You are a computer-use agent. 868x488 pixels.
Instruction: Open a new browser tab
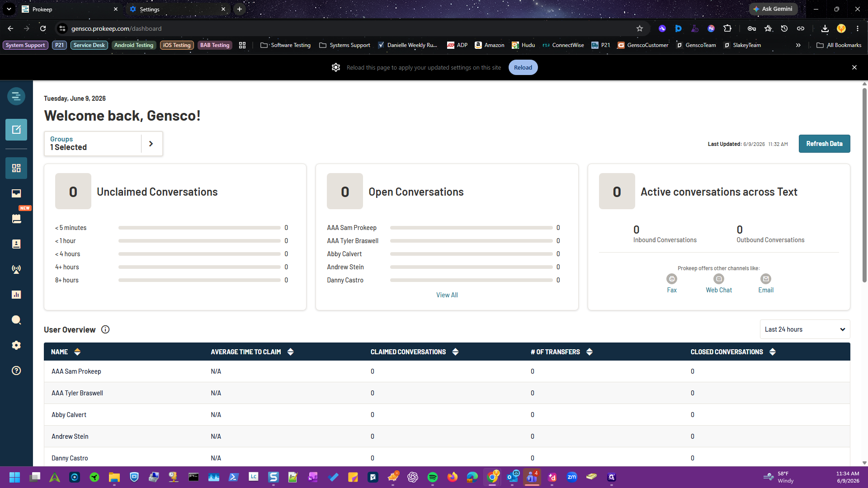click(x=240, y=9)
